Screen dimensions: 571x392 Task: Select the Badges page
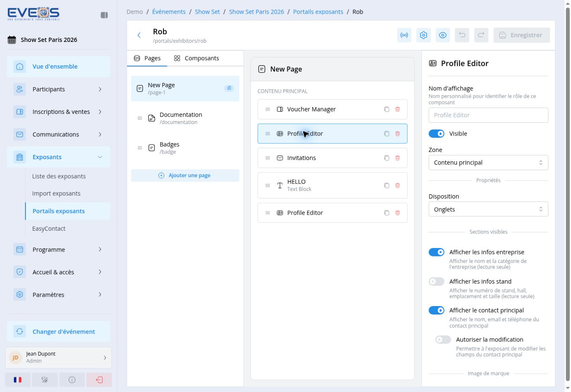[x=185, y=148]
